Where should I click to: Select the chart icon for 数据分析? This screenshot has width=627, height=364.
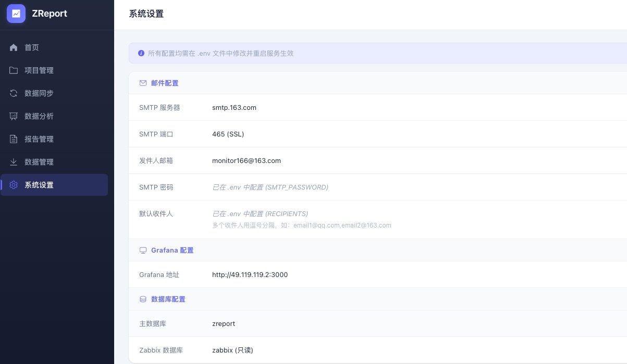[x=14, y=116]
